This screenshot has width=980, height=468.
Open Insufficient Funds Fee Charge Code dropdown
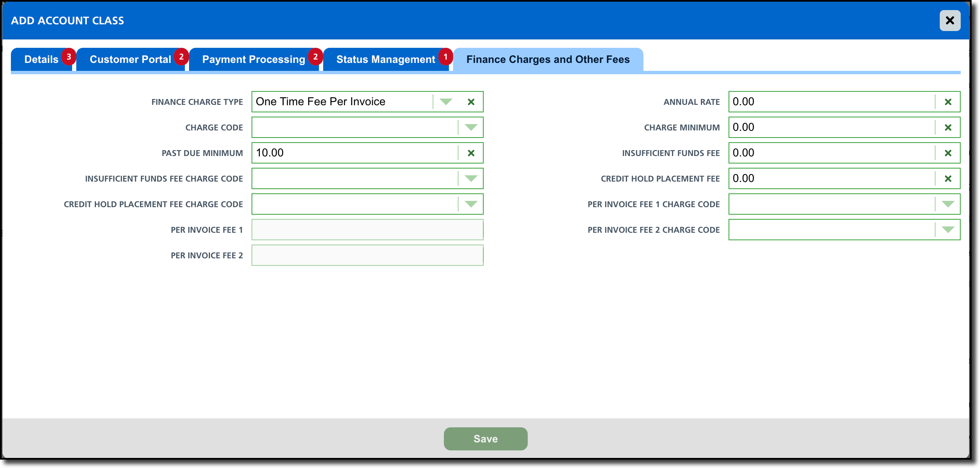(x=471, y=179)
